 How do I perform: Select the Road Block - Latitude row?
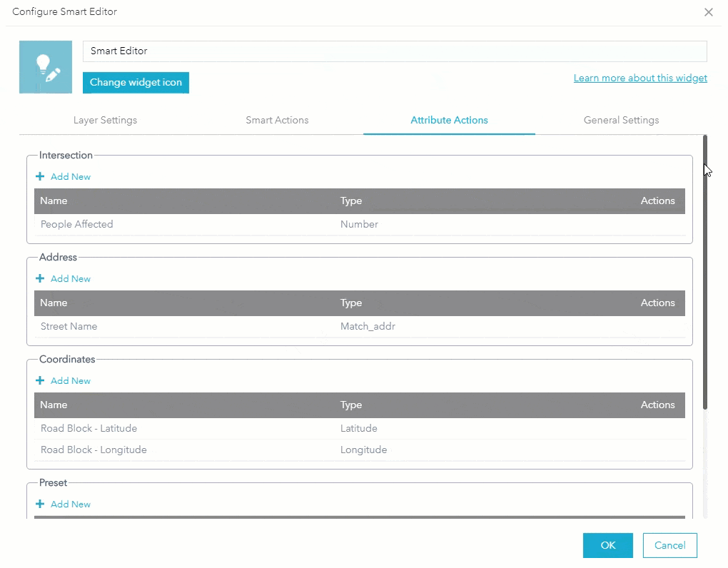89,428
